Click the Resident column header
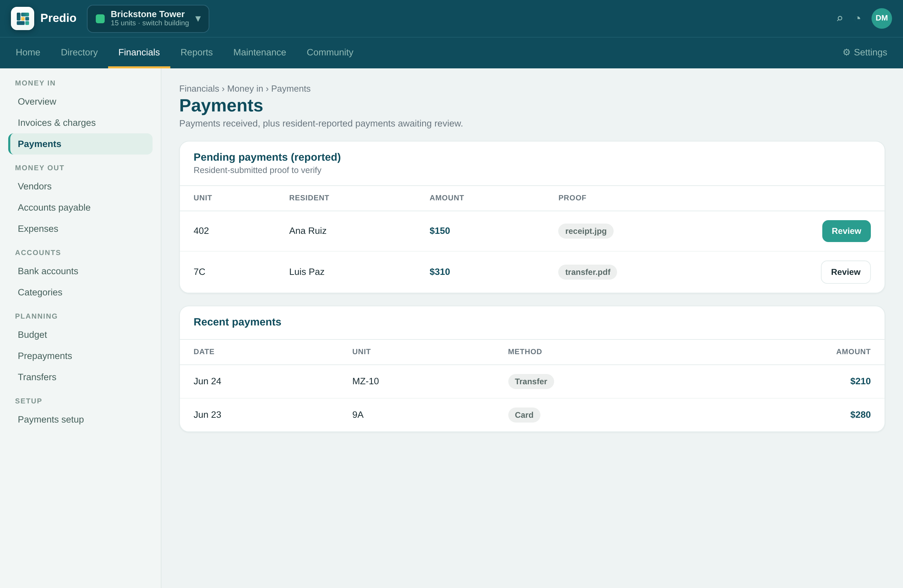Screen dimensions: 903x588 pos(309,198)
